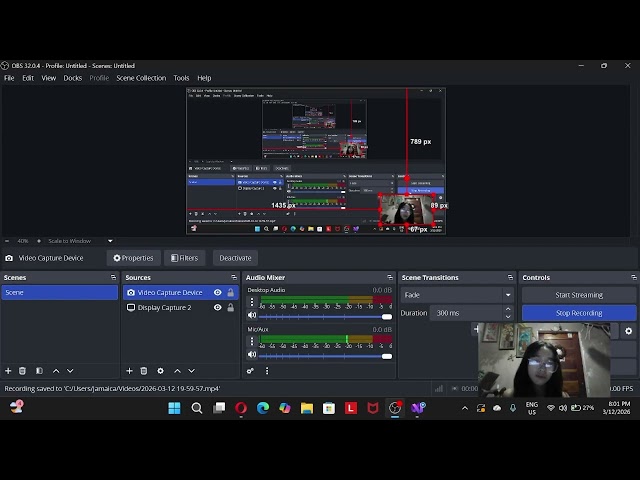Click Stop Recording

[579, 313]
